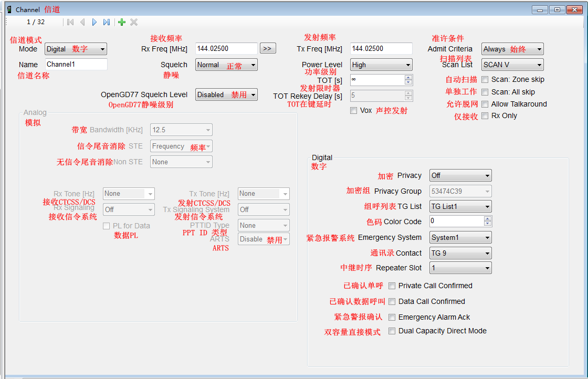This screenshot has width=588, height=379.
Task: Click the Rx Freq input field
Action: point(226,48)
